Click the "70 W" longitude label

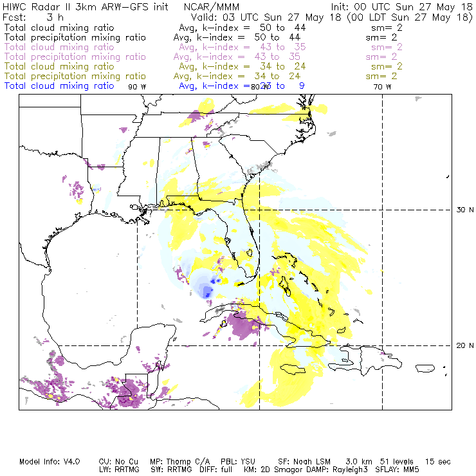pyautogui.click(x=382, y=87)
